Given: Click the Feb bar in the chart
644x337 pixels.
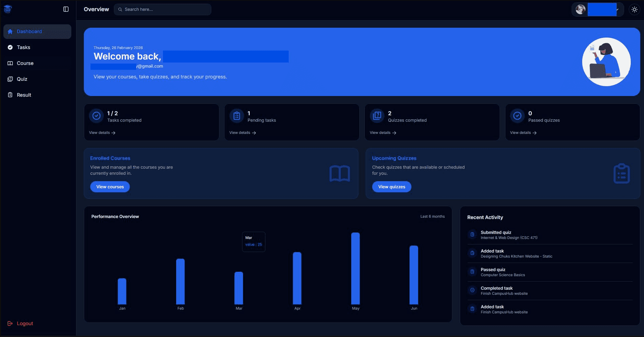Looking at the screenshot, I should (181, 282).
